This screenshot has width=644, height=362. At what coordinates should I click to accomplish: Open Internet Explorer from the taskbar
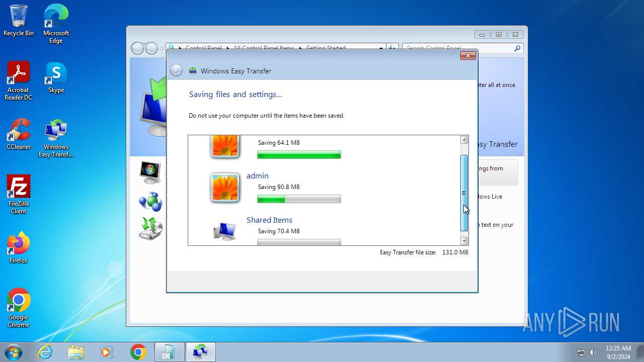(x=45, y=352)
